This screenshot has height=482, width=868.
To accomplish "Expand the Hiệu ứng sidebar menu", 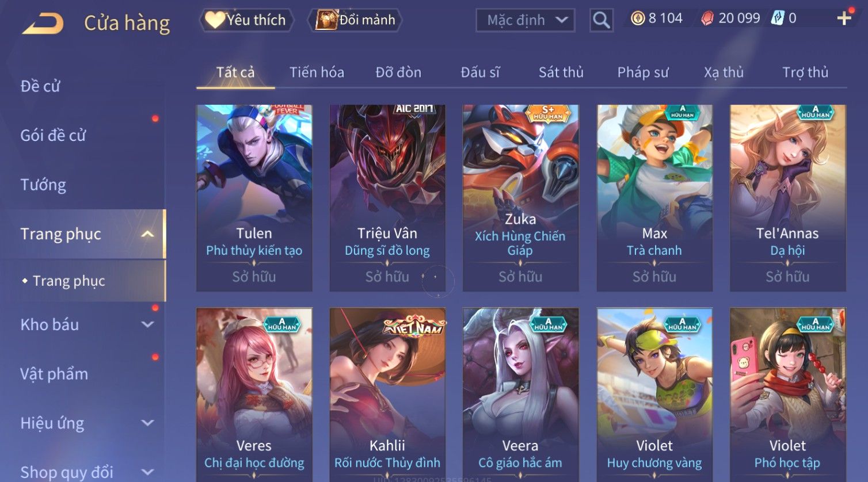I will [147, 423].
